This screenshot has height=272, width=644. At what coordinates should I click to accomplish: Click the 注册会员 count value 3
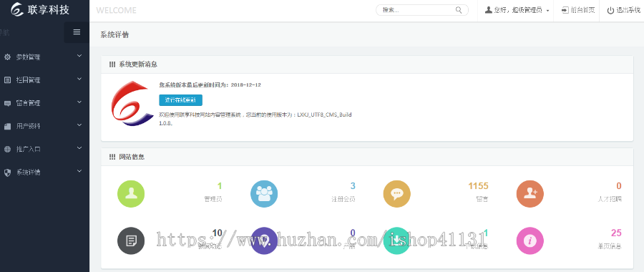coord(353,186)
